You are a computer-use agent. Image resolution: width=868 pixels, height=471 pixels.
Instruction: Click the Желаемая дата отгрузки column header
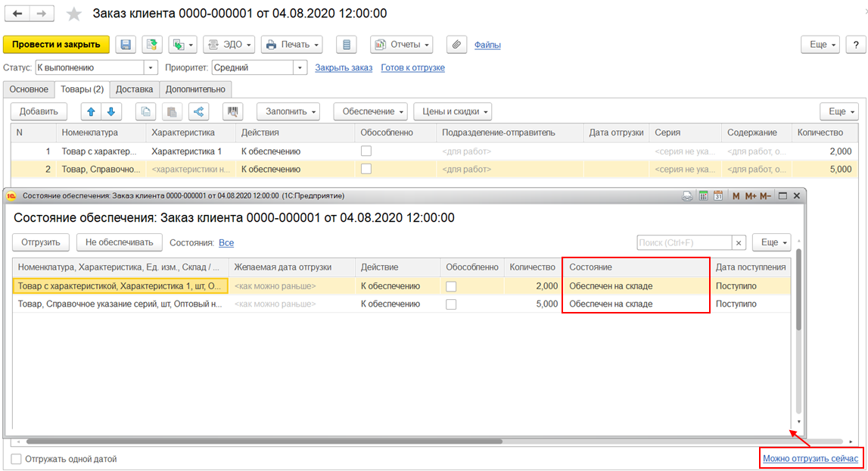pyautogui.click(x=292, y=267)
